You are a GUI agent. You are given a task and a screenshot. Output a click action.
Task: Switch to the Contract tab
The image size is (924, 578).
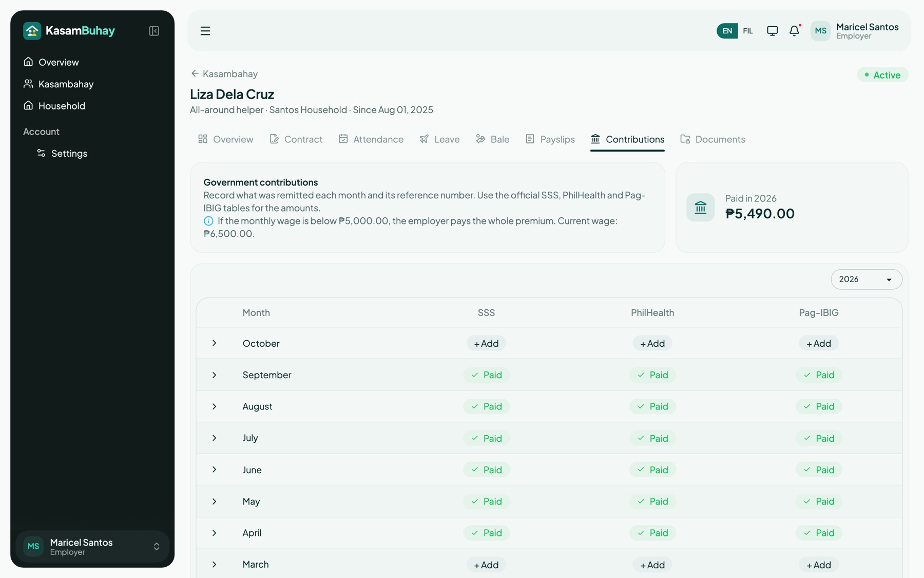pos(296,139)
